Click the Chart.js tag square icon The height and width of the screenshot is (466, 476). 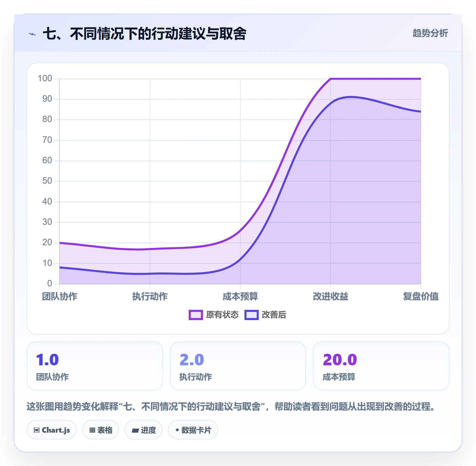[37, 430]
